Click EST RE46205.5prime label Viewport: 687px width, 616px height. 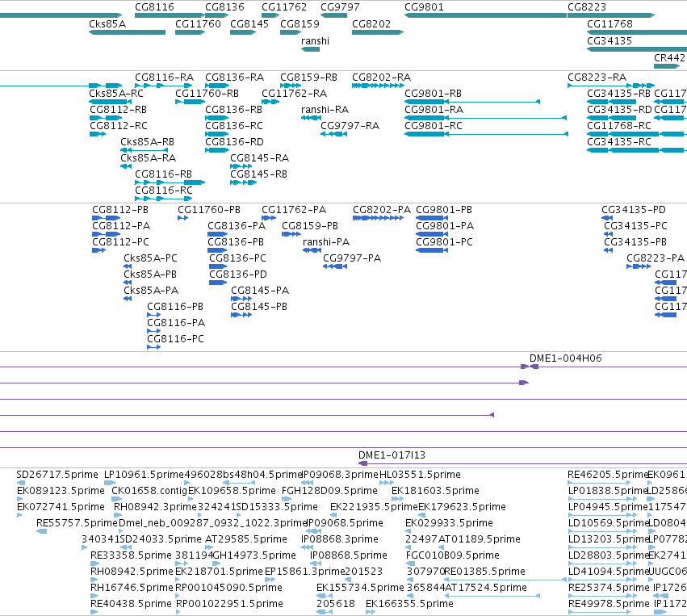(608, 475)
